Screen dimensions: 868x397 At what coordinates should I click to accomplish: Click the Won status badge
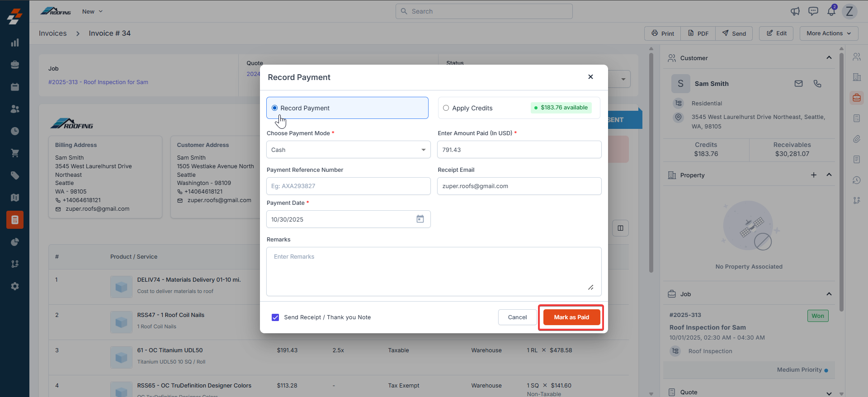click(x=818, y=316)
